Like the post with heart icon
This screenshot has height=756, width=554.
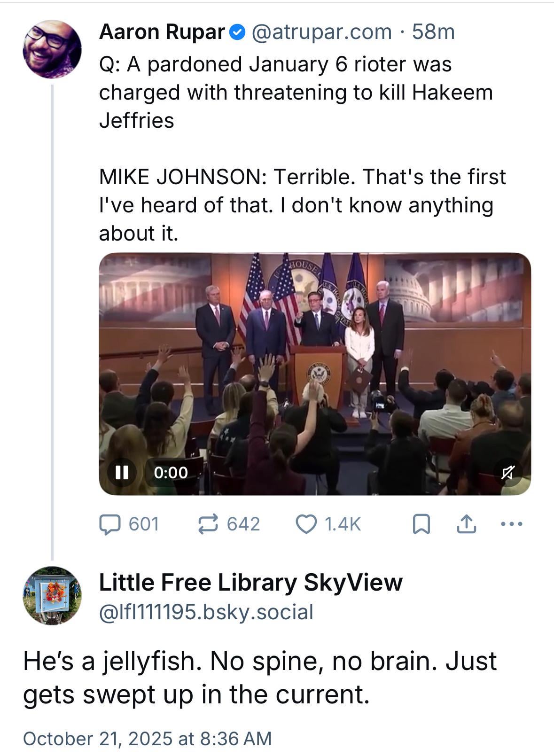click(306, 524)
